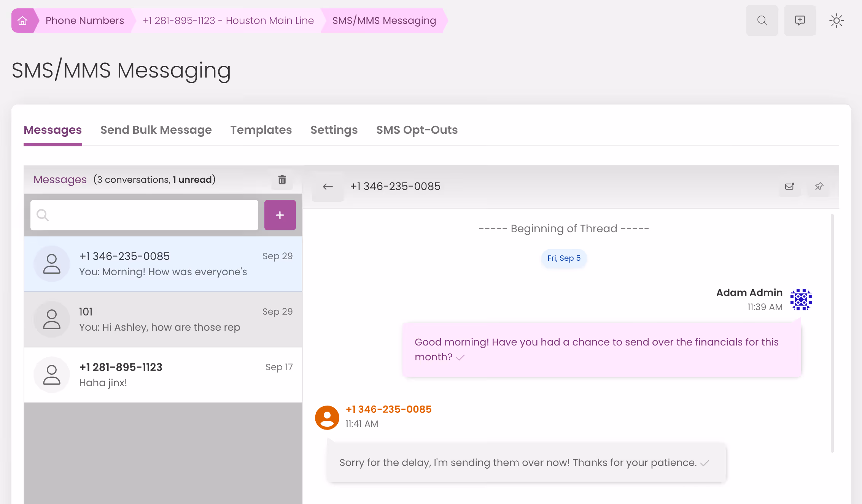This screenshot has width=862, height=504.
Task: Select the thread header number +1 346-235-0085
Action: [395, 186]
